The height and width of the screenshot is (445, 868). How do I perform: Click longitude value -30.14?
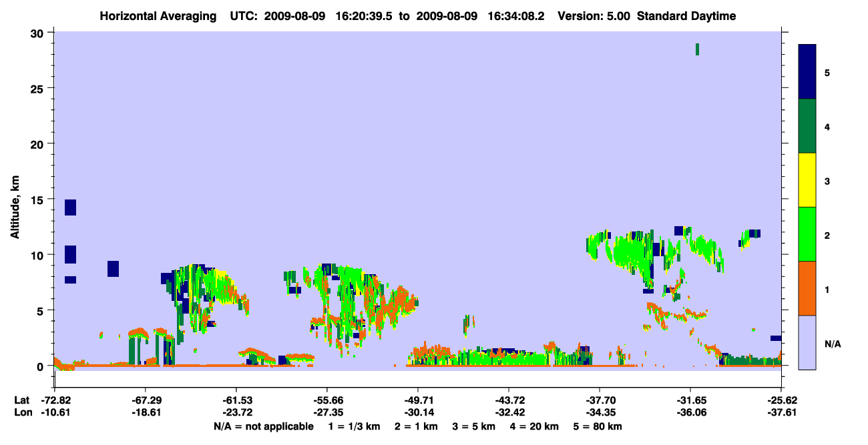417,413
